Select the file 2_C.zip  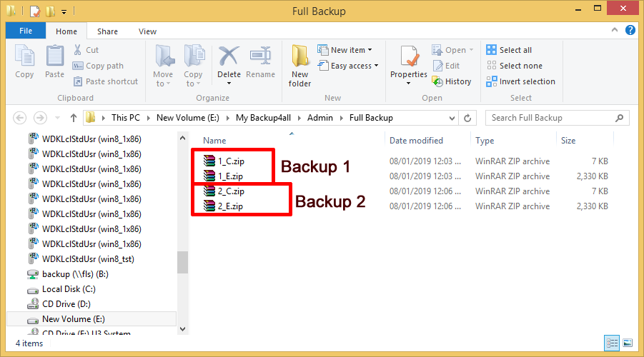pos(224,191)
